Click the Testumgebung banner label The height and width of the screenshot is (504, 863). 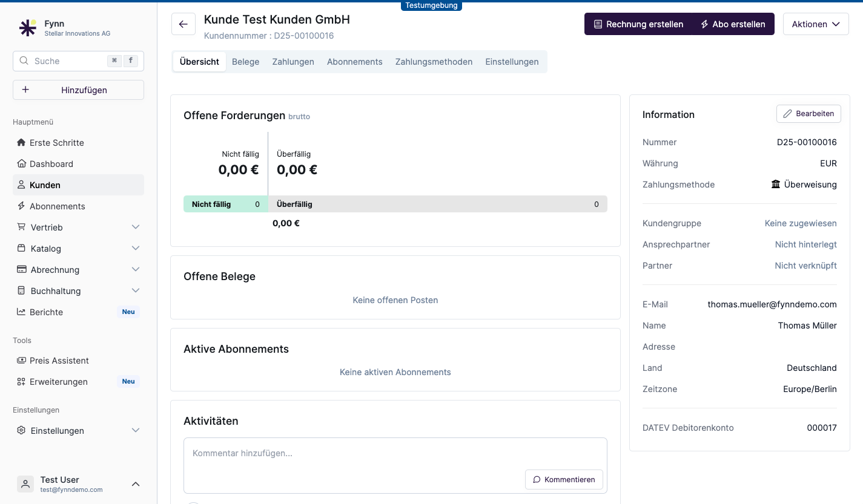tap(431, 5)
